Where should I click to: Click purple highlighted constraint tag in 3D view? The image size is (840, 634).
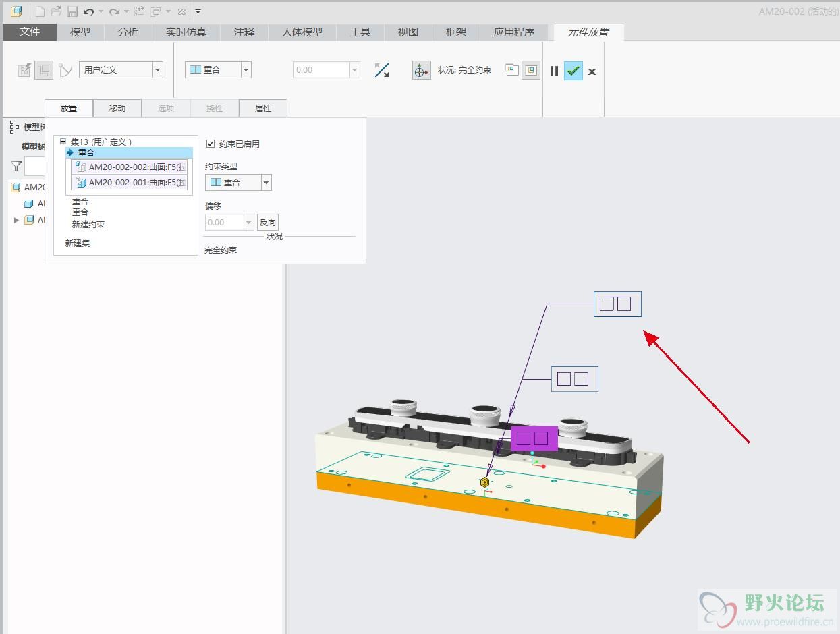tap(534, 438)
